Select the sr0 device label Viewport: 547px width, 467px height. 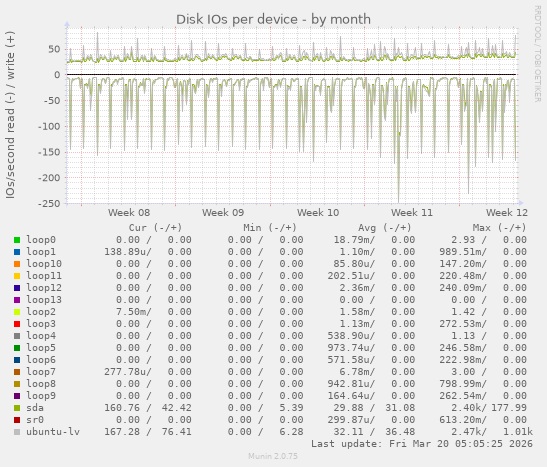tap(35, 420)
